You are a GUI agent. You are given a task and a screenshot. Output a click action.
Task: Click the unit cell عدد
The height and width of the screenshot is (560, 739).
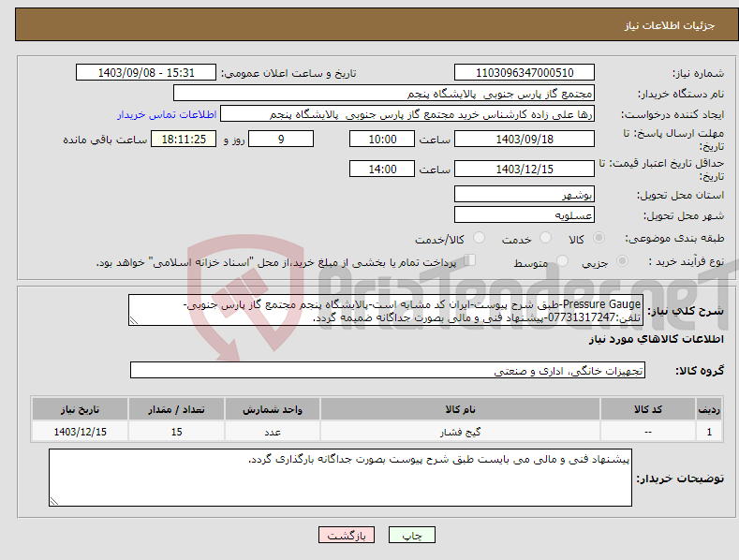pos(273,432)
